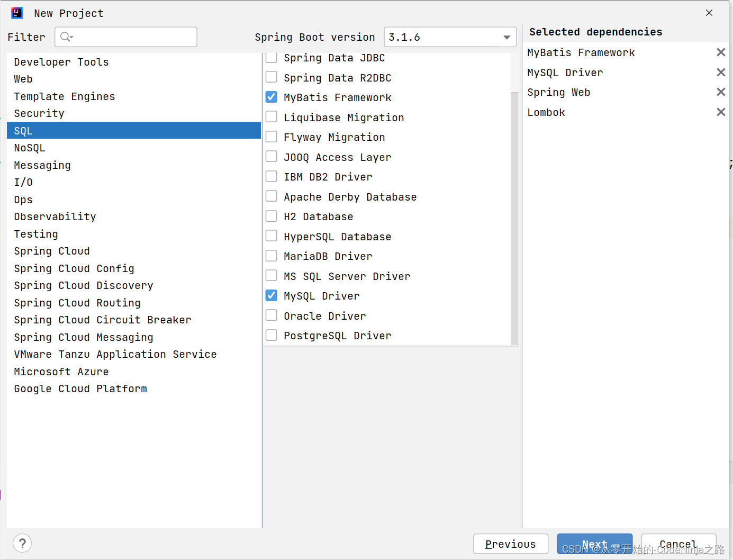
Task: Select the IBM DB2 Driver checkbox
Action: point(272,176)
